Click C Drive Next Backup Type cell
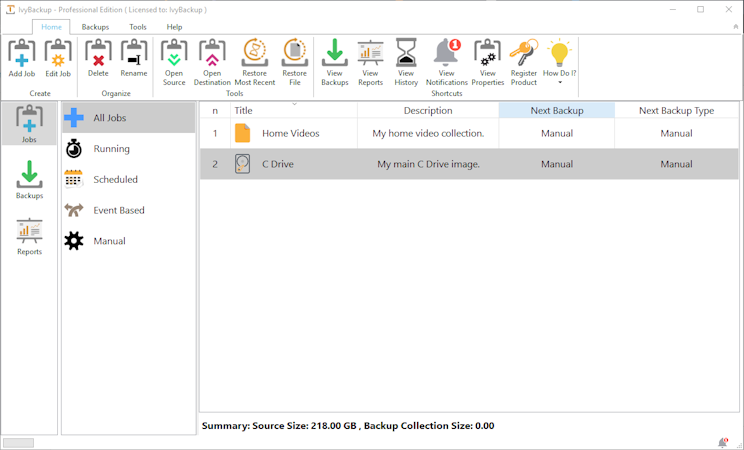Image resolution: width=744 pixels, height=450 pixels. click(x=676, y=164)
